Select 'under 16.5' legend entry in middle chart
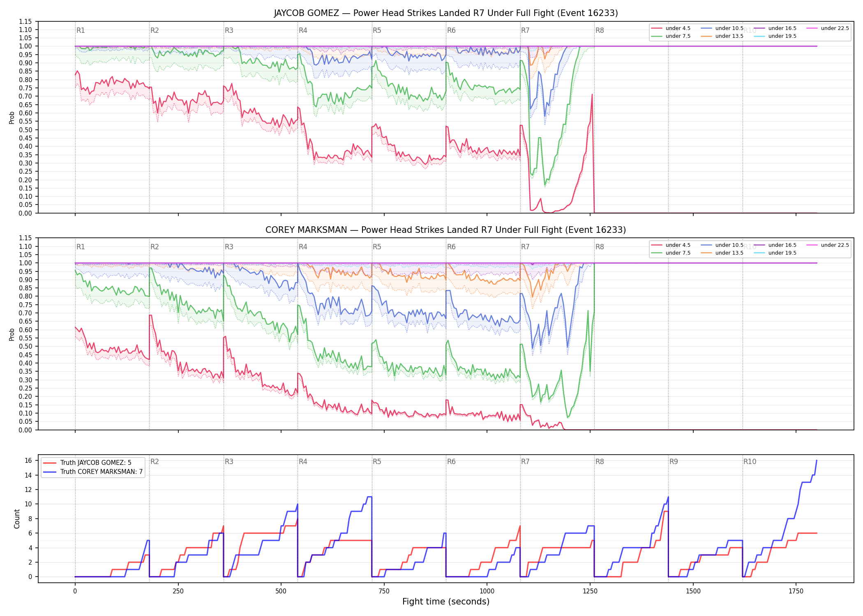Screen dimensions: 863x616 tap(775, 245)
